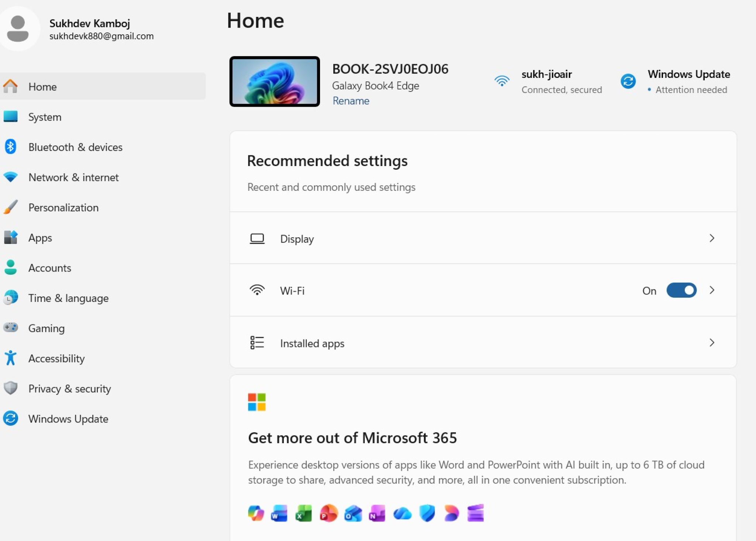Click the Microsoft Defender shield icon
This screenshot has height=541, width=756.
click(426, 513)
